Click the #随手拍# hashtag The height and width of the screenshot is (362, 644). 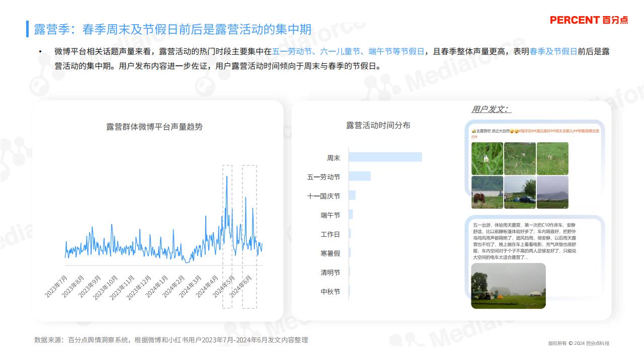pyautogui.click(x=526, y=131)
